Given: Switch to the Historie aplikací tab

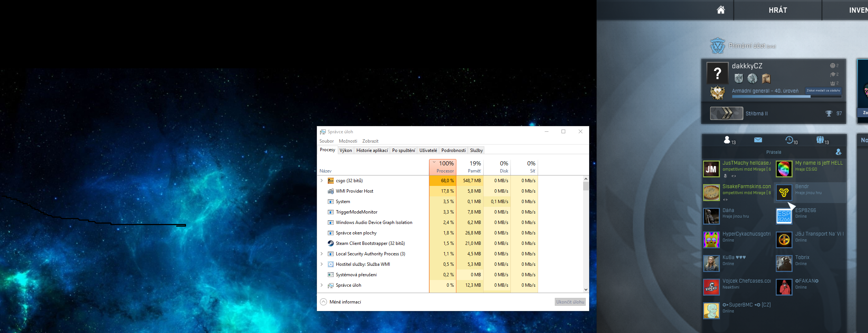Looking at the screenshot, I should click(x=372, y=150).
